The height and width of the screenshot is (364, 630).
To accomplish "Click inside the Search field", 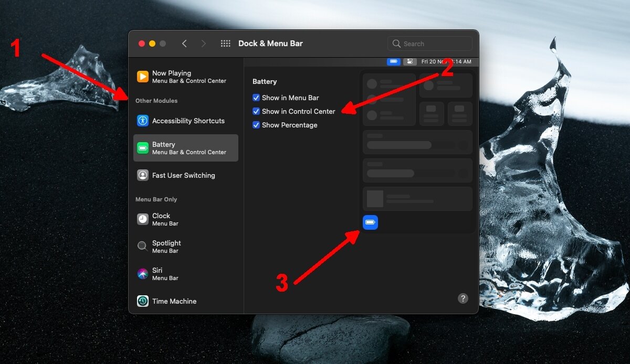I will coord(429,43).
